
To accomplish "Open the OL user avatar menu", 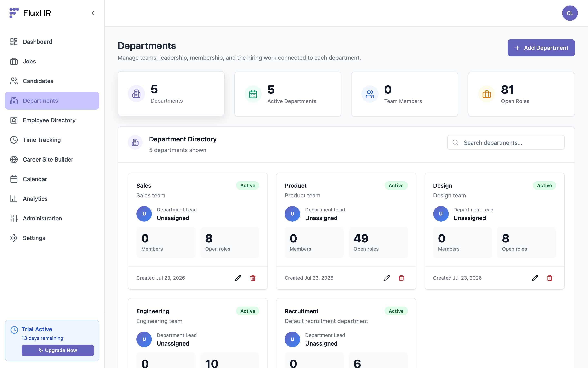I will pos(570,13).
